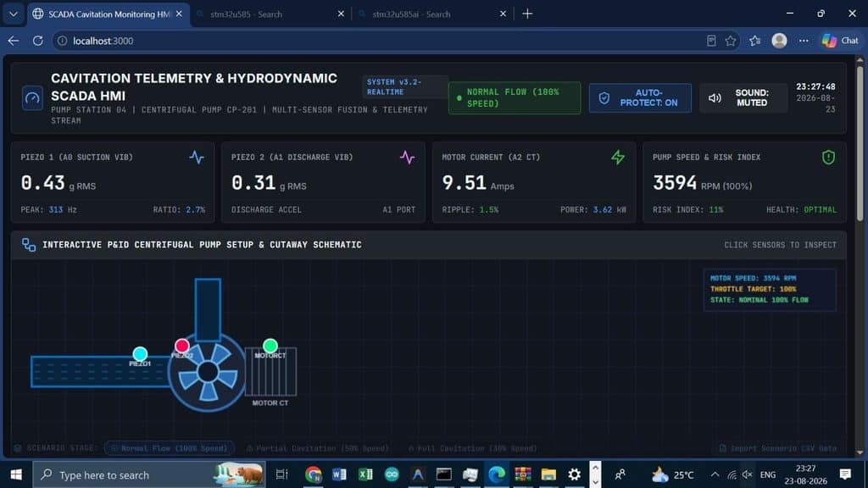Open Excel from the taskbar
Viewport: 868px width, 488px height.
pyautogui.click(x=365, y=474)
